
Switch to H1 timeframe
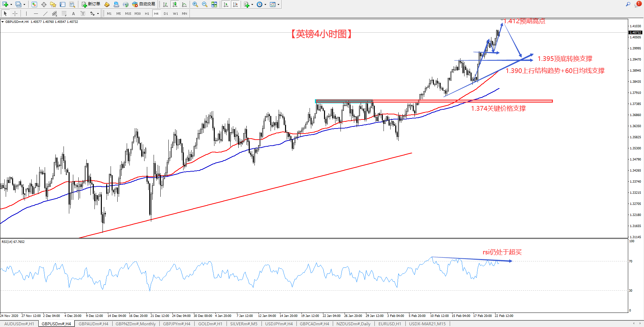[147, 13]
